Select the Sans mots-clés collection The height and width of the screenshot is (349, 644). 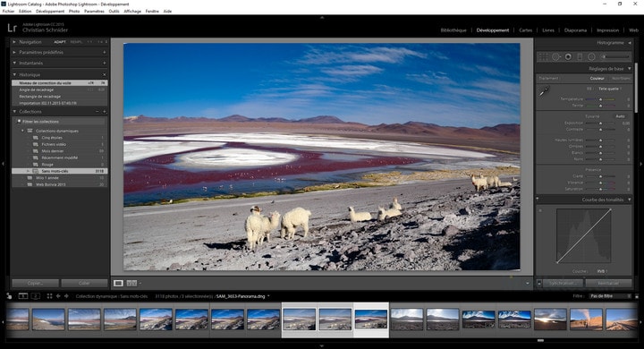[60, 171]
